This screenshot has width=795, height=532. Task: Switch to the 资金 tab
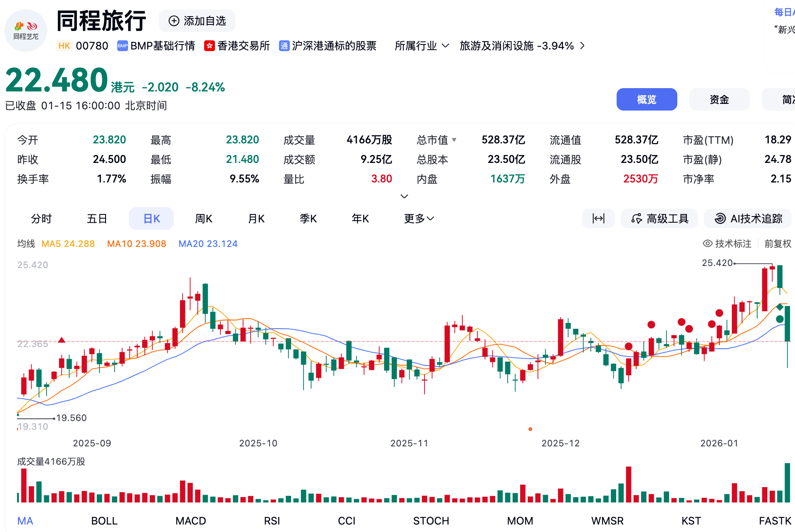(719, 99)
